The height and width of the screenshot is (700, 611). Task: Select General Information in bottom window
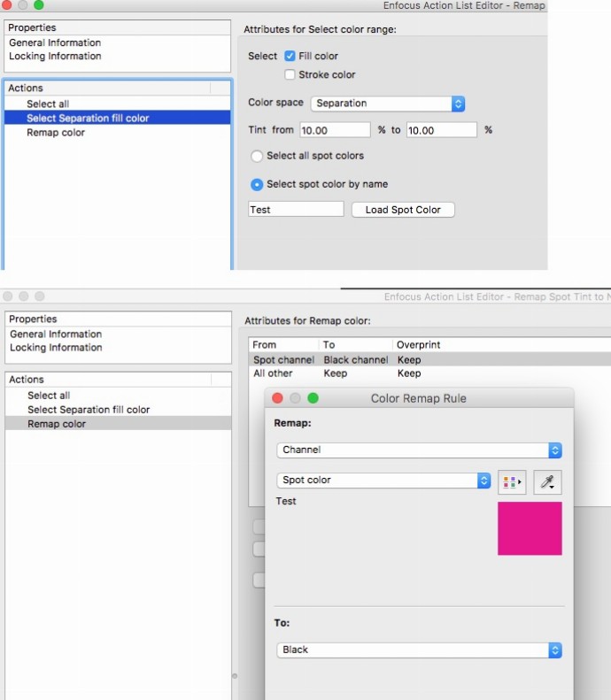click(x=56, y=335)
